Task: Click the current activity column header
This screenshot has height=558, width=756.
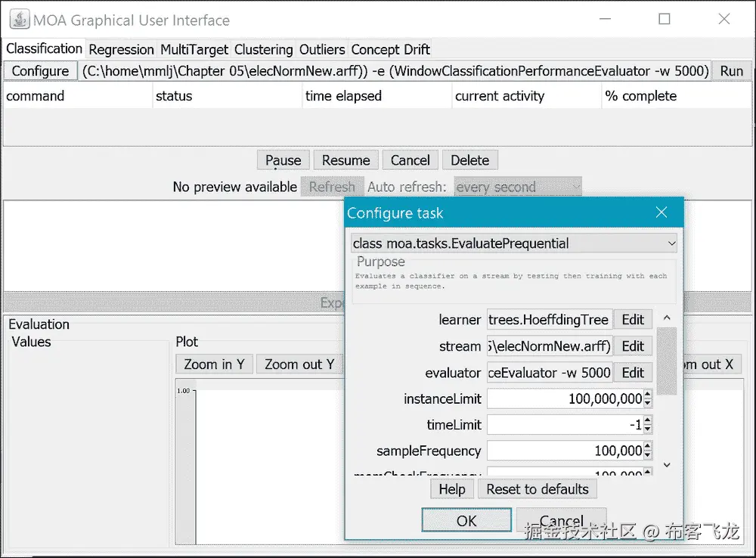Action: pos(526,96)
